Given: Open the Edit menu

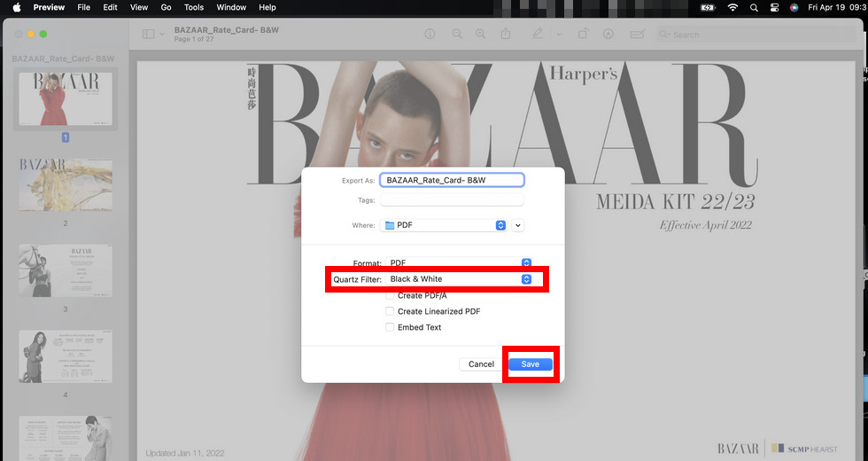Looking at the screenshot, I should click(x=110, y=7).
